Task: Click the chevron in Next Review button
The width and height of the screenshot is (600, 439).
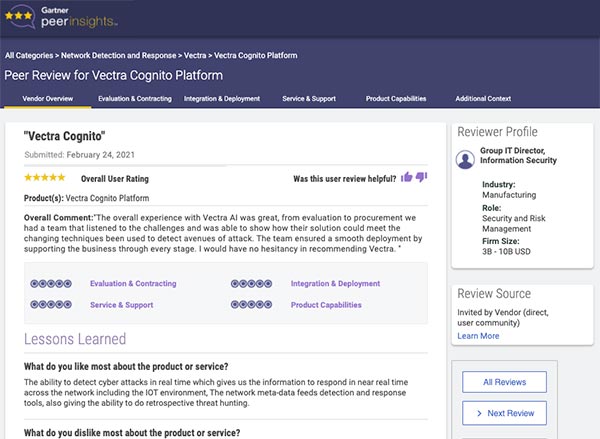Action: tap(479, 413)
